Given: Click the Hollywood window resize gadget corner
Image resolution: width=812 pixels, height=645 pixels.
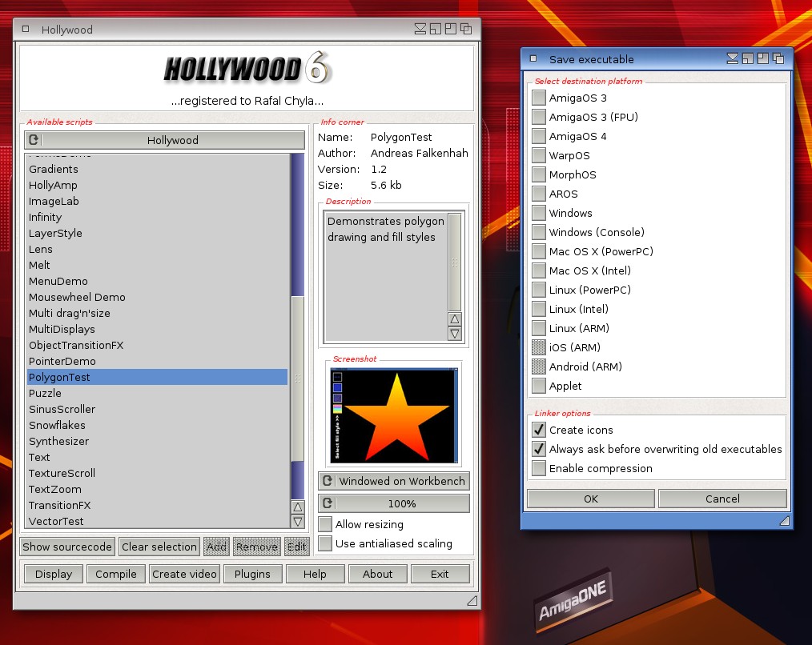Looking at the screenshot, I should 472,600.
